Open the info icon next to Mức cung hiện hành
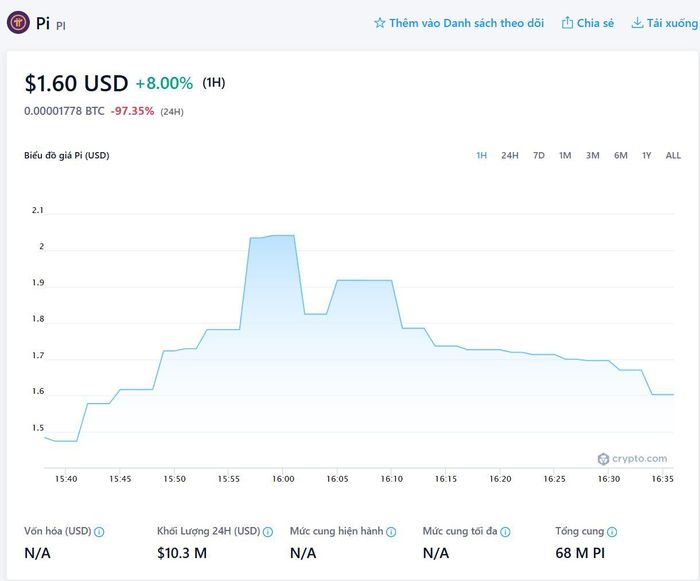Image resolution: width=700 pixels, height=581 pixels. click(x=391, y=532)
